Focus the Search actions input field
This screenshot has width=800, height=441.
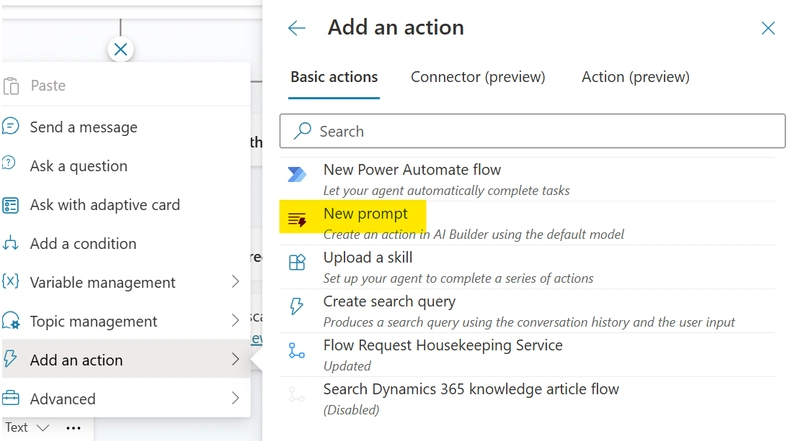point(532,131)
